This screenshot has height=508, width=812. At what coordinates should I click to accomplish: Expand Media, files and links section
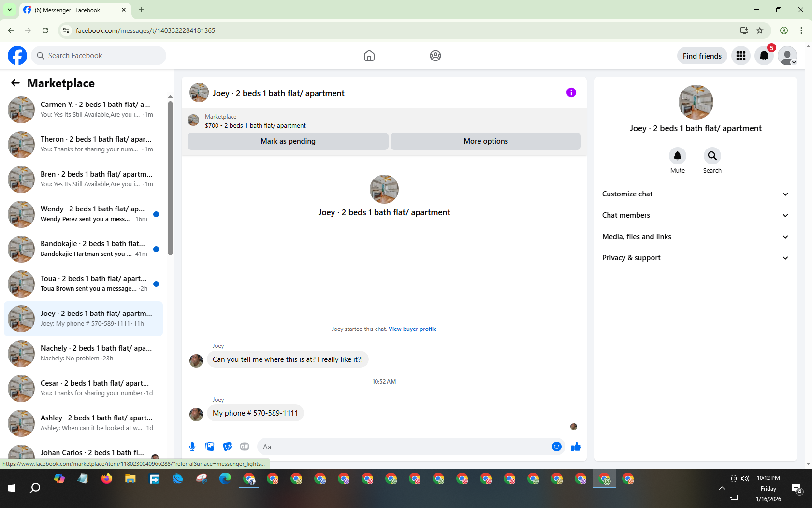(x=696, y=237)
